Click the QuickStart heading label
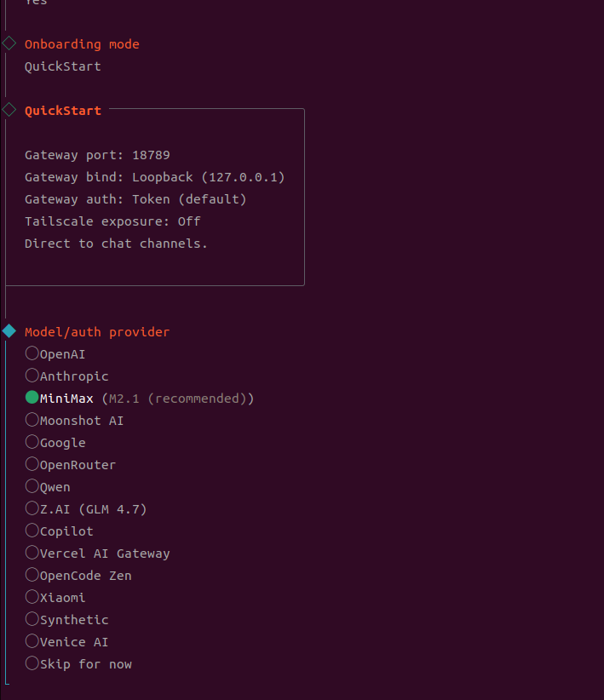This screenshot has width=604, height=700. click(63, 109)
